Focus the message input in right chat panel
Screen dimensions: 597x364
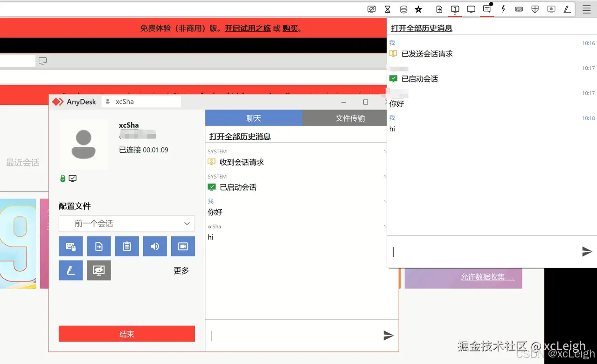[x=484, y=252]
